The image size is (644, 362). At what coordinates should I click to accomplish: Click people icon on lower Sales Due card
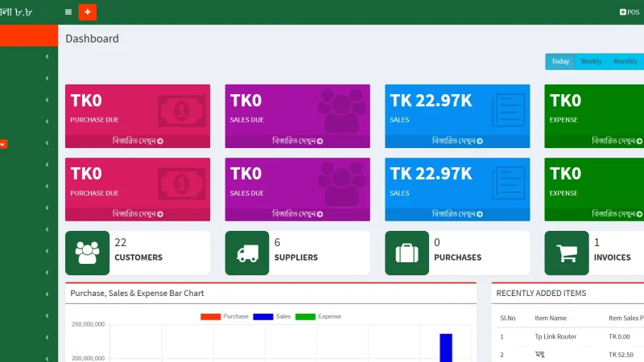[x=341, y=183]
